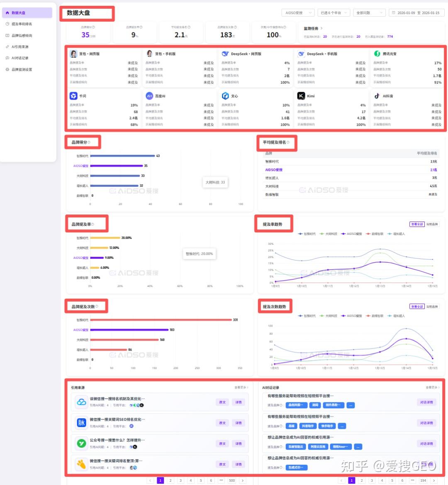Viewport: 448px width, 485px height.
Task: Click the 品牌得分 35 summary card
Action: pos(88,32)
